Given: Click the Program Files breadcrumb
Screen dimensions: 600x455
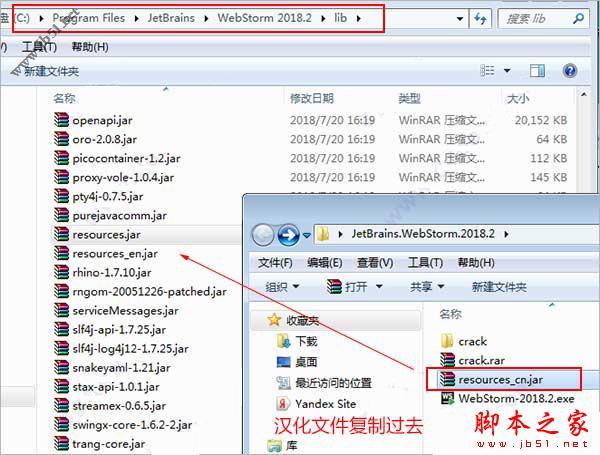Looking at the screenshot, I should coord(89,18).
